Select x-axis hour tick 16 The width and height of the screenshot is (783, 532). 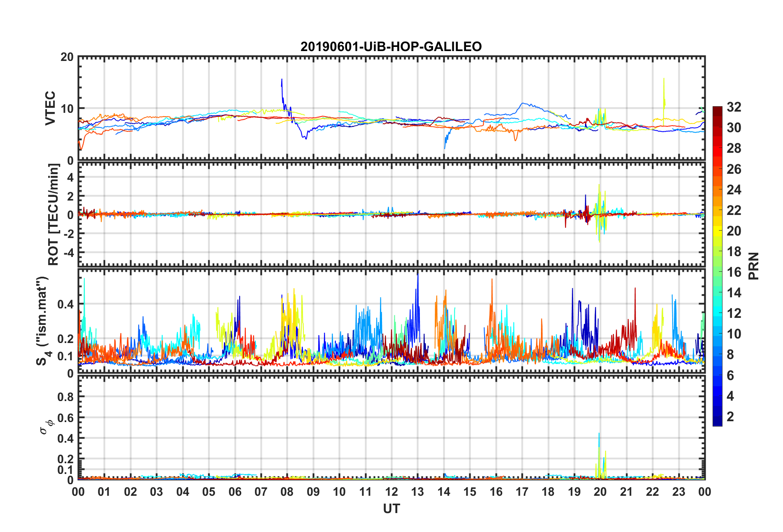(496, 492)
